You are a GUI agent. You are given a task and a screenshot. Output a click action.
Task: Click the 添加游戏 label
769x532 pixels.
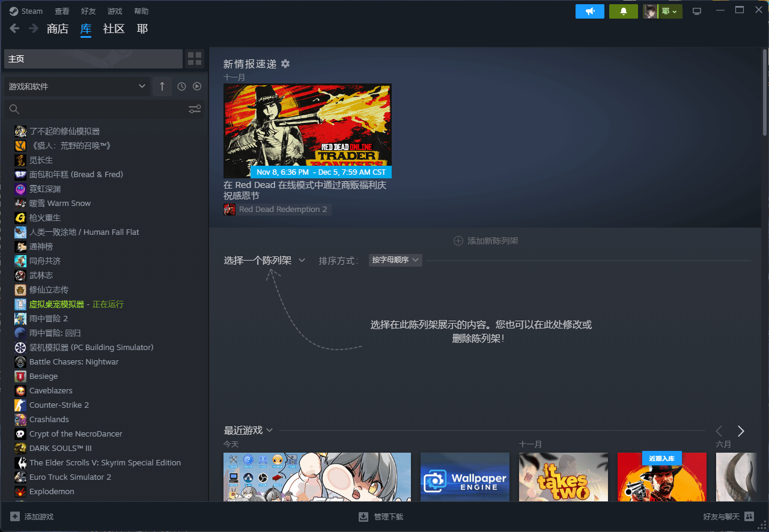click(39, 517)
